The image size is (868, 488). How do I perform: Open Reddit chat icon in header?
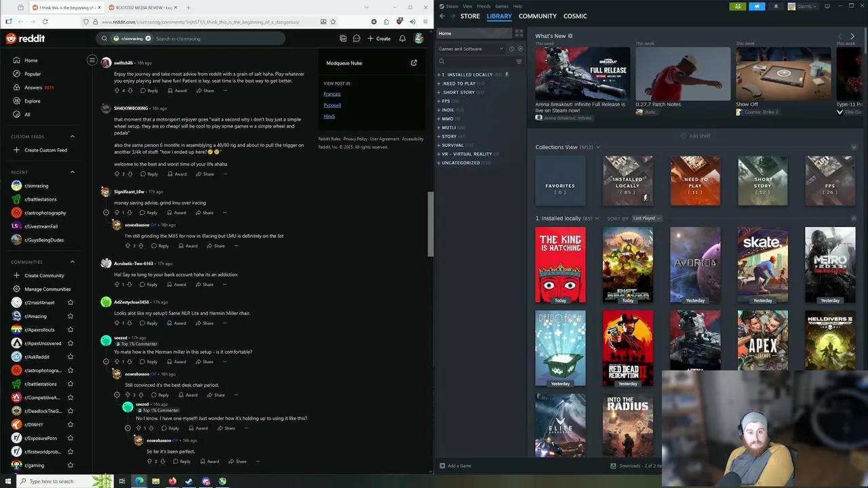356,39
